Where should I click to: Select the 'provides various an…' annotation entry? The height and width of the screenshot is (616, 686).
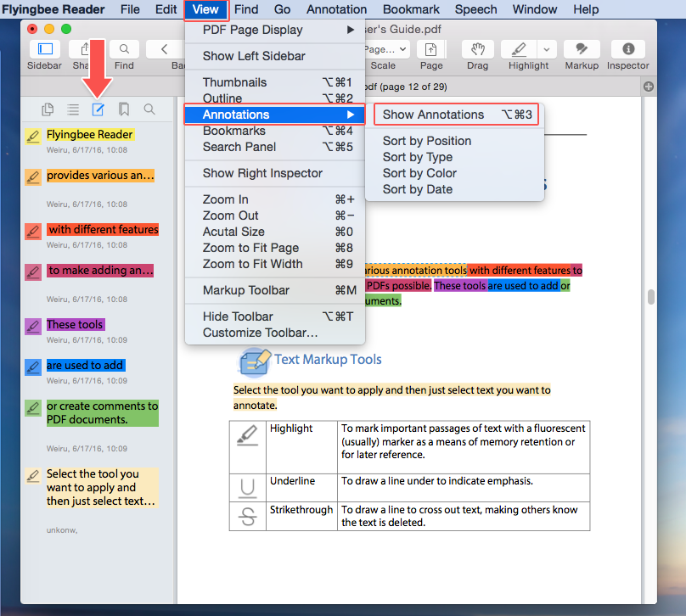click(x=100, y=176)
